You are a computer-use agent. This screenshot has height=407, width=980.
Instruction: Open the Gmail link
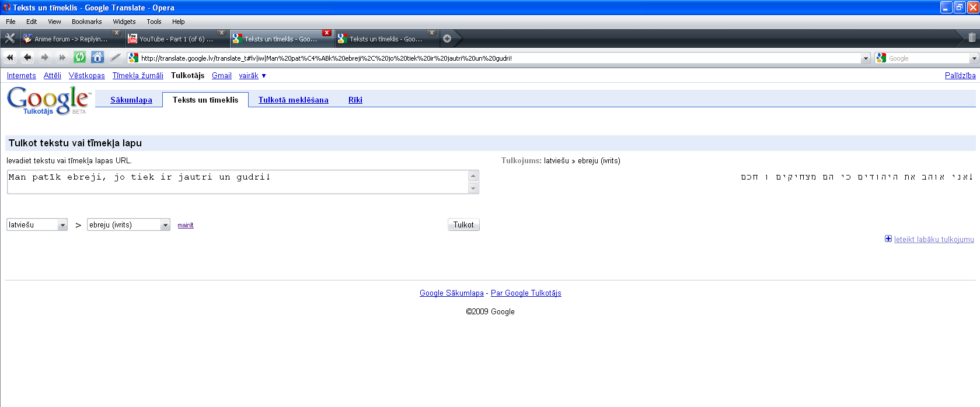tap(222, 76)
